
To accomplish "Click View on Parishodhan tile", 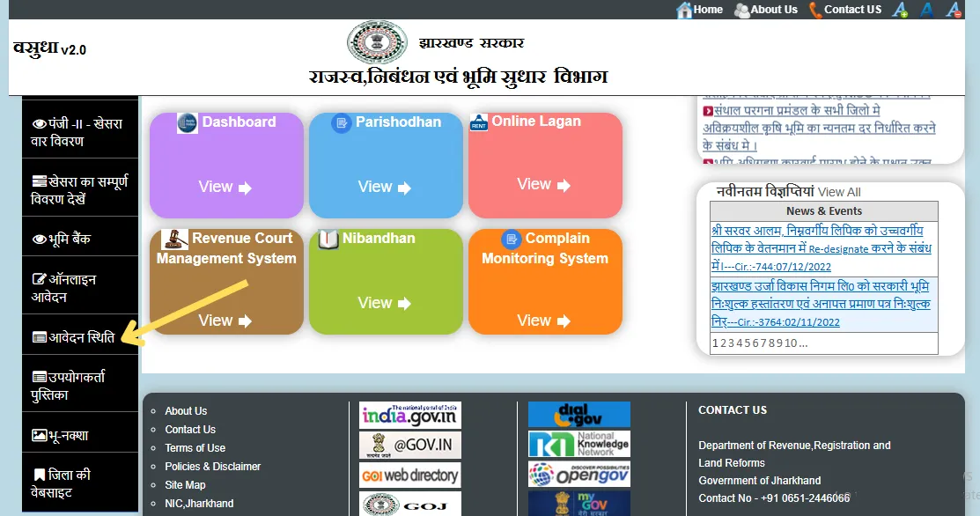I will [385, 187].
